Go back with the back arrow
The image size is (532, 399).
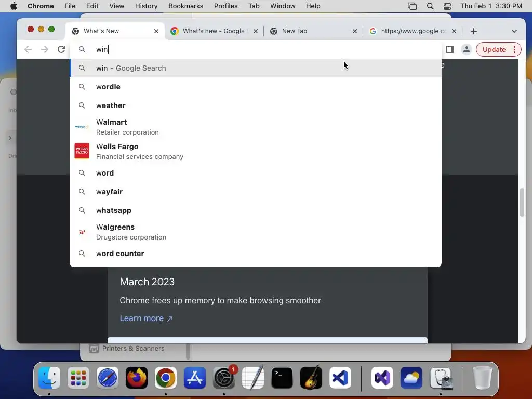pyautogui.click(x=28, y=49)
